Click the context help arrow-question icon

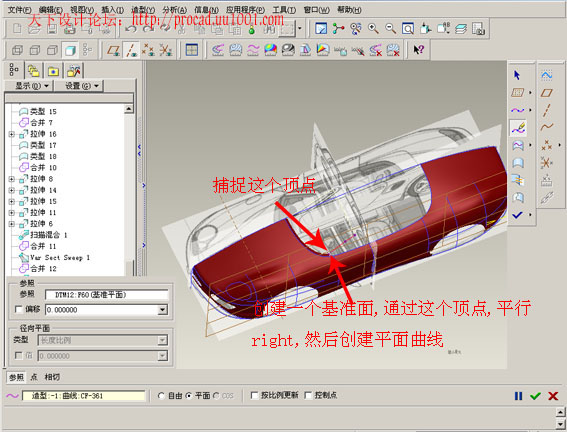pos(418,50)
